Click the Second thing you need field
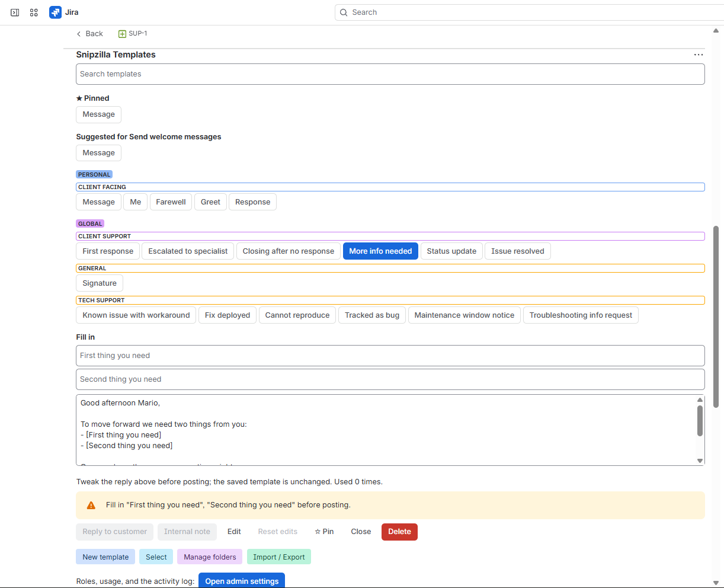This screenshot has width=724, height=588. pos(390,379)
